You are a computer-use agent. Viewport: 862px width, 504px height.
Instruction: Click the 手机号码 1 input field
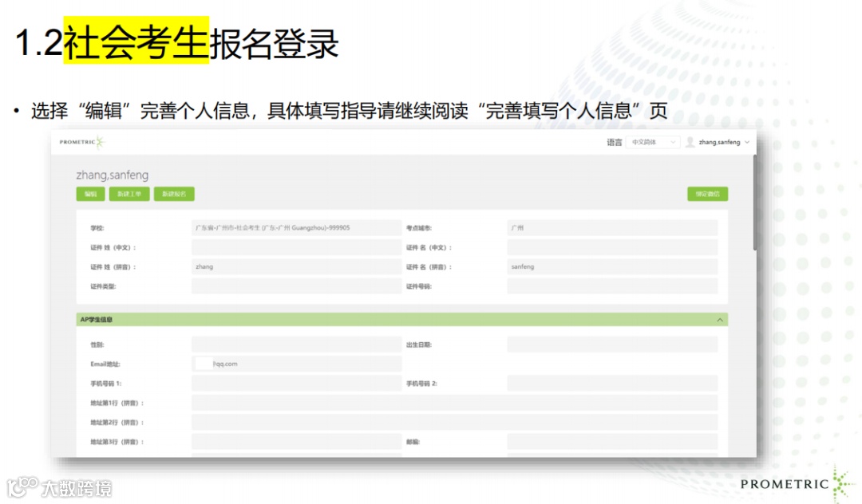(296, 384)
